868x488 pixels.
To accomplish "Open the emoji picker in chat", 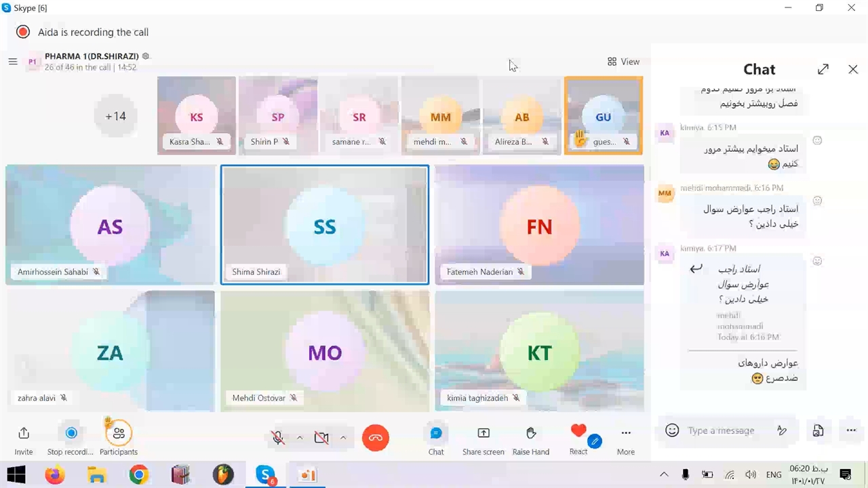I will point(672,430).
